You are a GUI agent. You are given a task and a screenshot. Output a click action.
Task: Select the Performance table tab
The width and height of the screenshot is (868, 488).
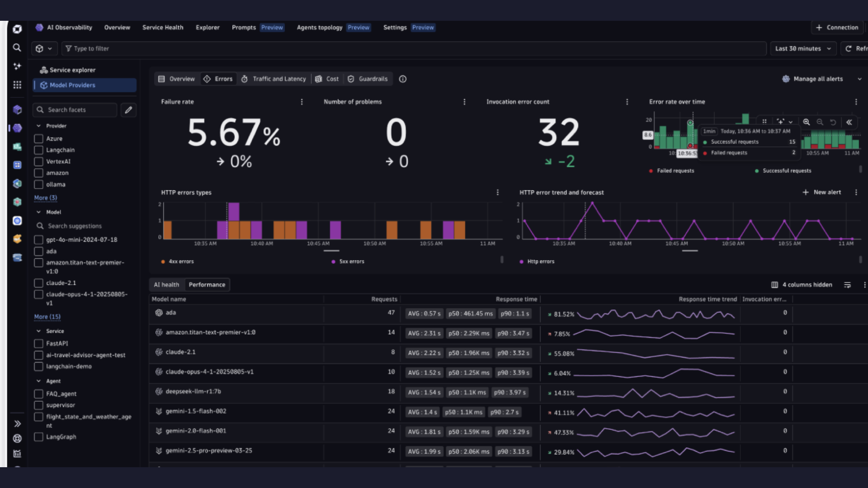(x=207, y=285)
